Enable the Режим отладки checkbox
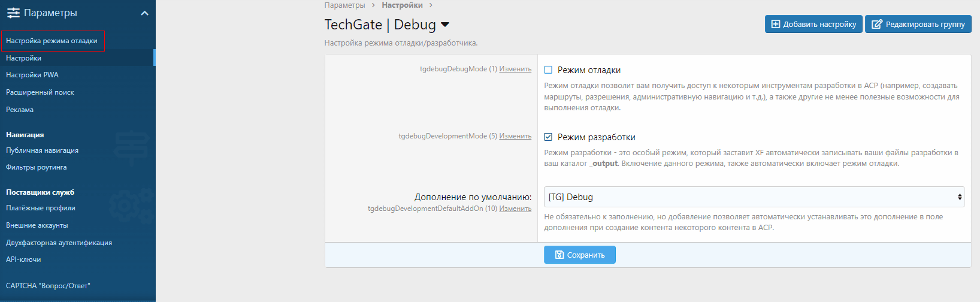Screen dimensions: 980x302 [x=548, y=70]
